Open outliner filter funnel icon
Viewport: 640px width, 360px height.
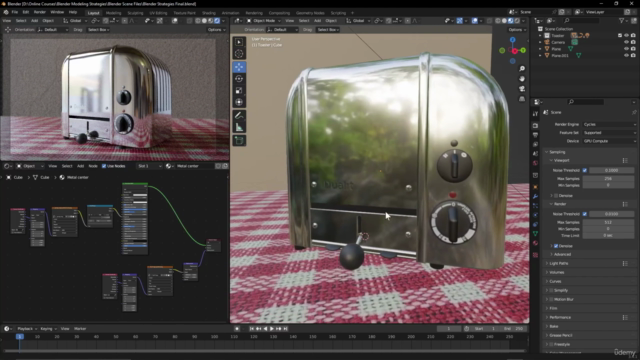pyautogui.click(x=622, y=20)
